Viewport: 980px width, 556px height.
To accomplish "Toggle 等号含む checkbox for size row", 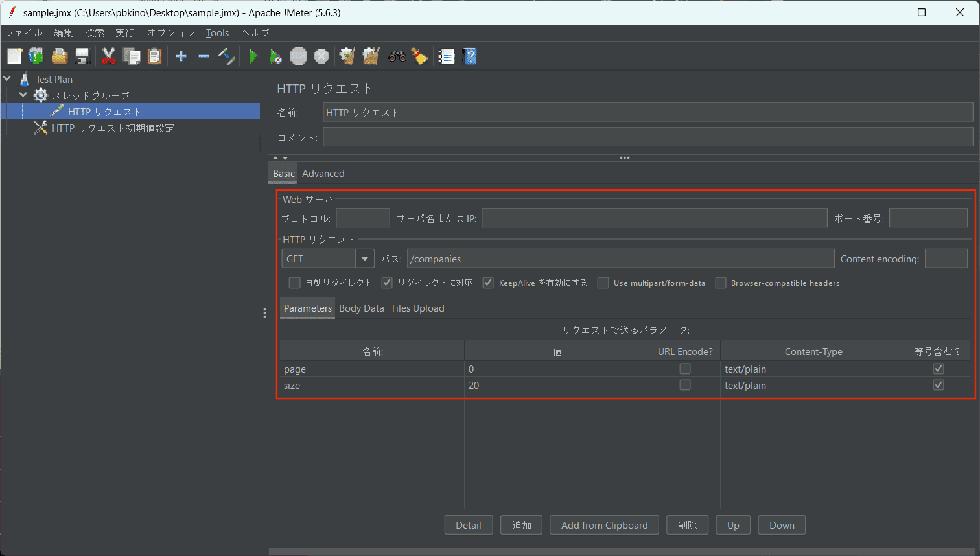I will [x=939, y=385].
